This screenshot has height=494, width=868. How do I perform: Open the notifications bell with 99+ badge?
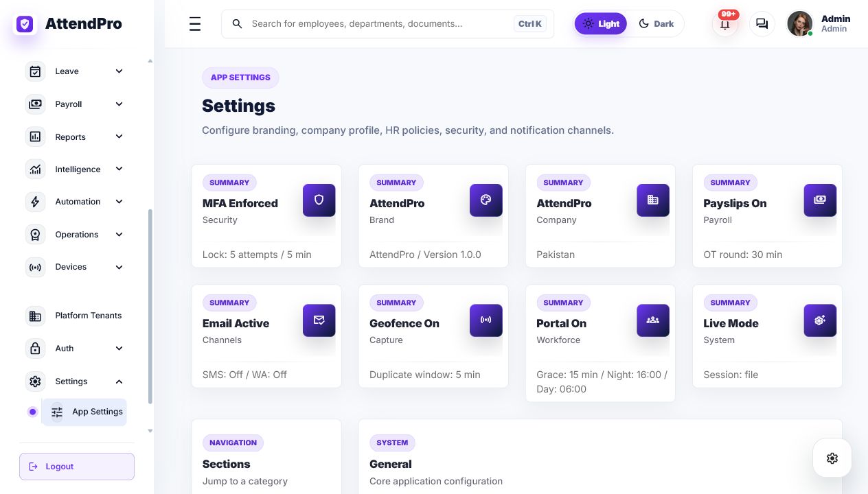(725, 24)
